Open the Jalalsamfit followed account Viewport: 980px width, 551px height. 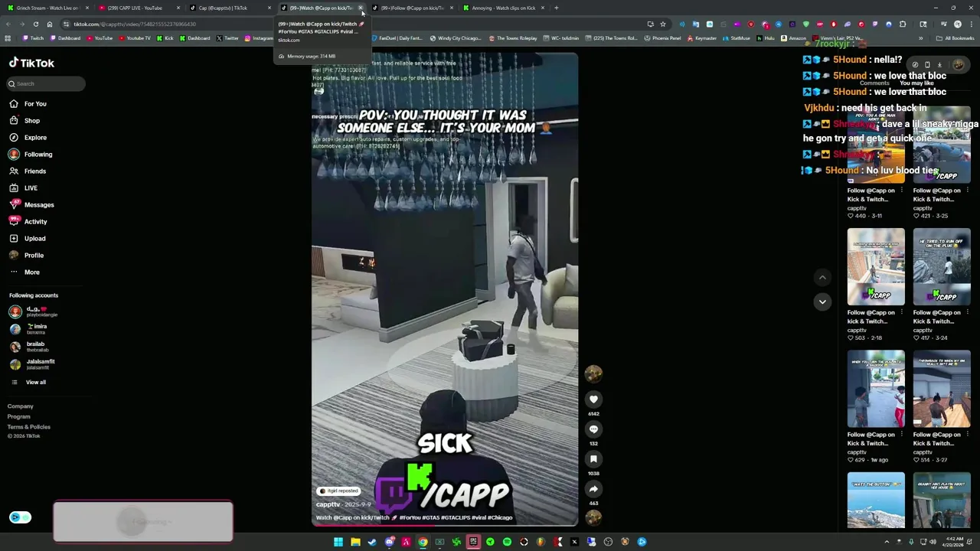[x=32, y=364]
